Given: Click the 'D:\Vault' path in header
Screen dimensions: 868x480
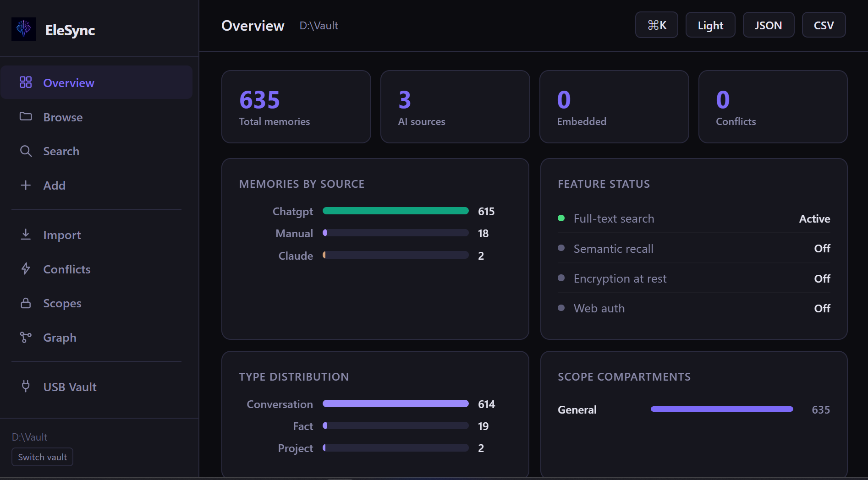Looking at the screenshot, I should tap(319, 26).
